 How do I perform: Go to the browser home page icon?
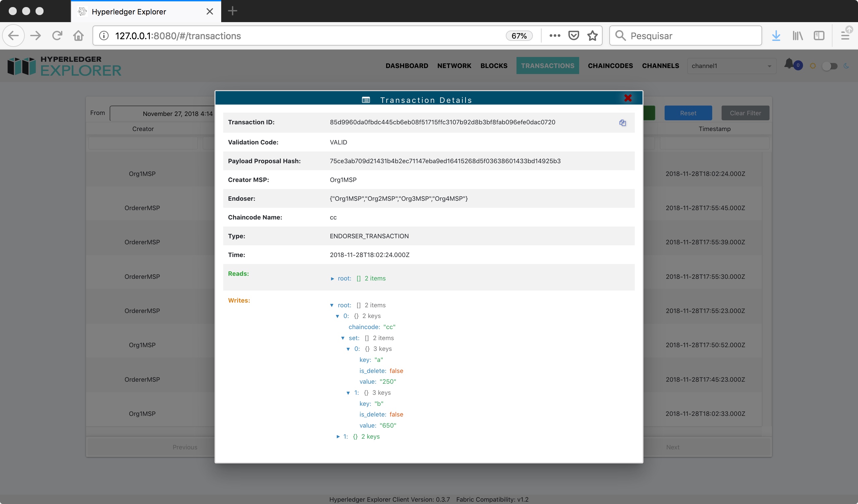coord(78,36)
